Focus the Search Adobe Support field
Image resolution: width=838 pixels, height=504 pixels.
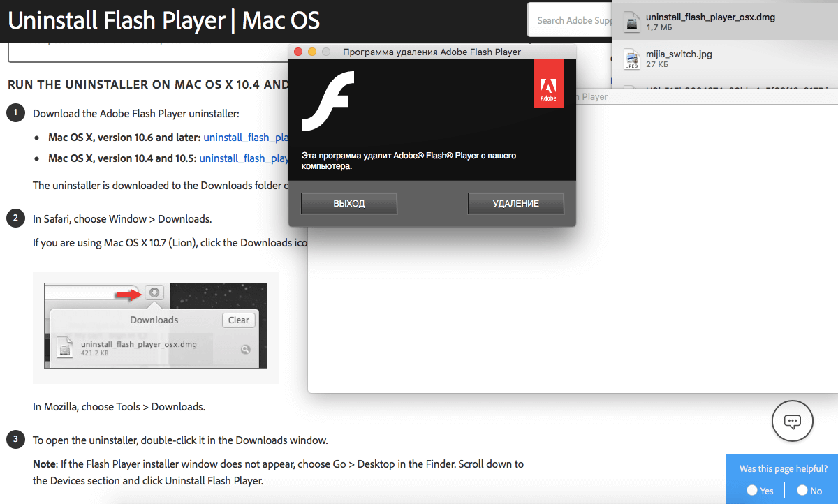[570, 21]
